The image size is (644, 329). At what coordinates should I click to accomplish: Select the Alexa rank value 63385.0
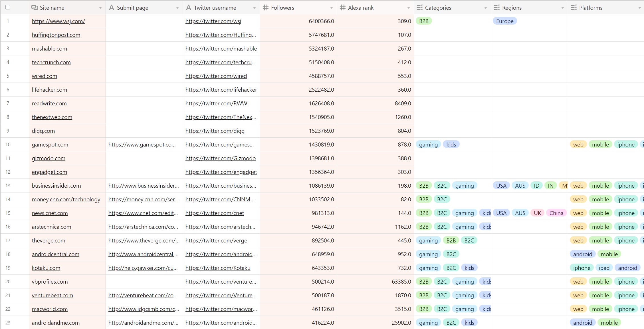click(x=401, y=282)
